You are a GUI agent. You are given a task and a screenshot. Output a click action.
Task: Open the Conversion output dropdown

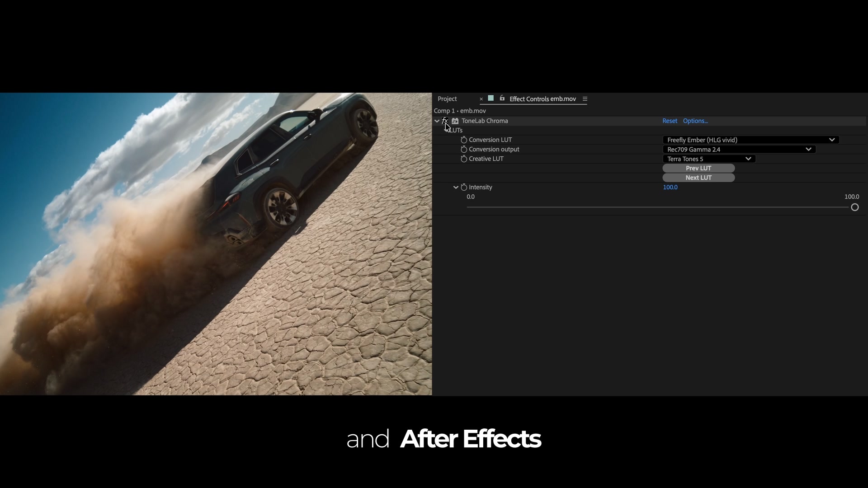click(x=739, y=150)
